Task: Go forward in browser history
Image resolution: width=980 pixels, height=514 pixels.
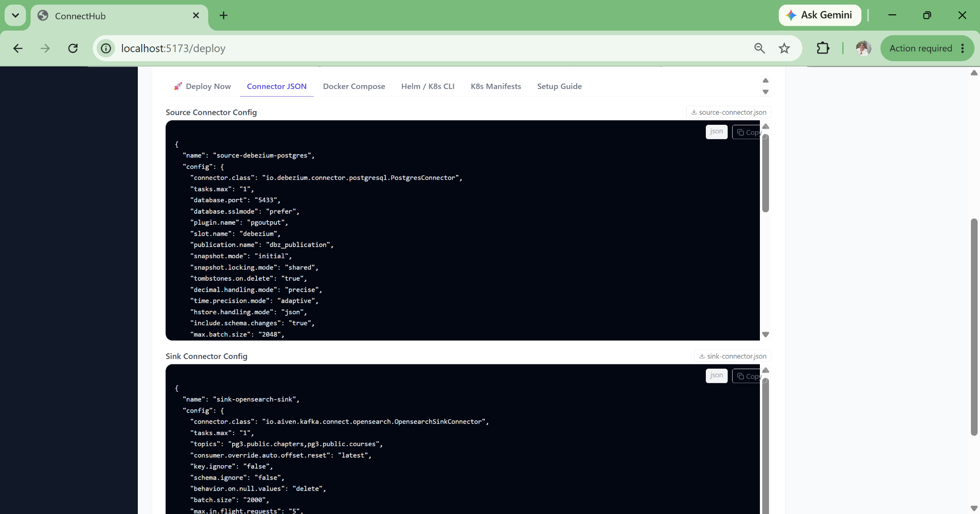Action: (45, 48)
